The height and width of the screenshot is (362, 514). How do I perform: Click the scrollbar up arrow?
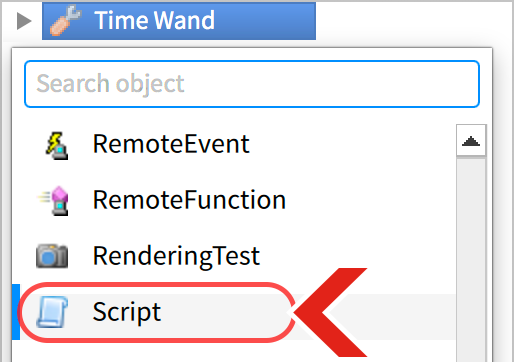click(x=471, y=141)
